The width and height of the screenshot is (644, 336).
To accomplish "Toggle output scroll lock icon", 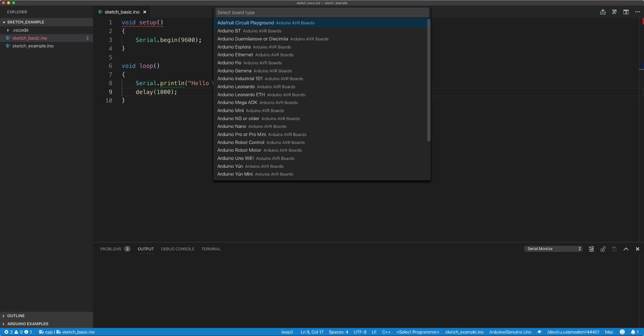I will (x=603, y=249).
